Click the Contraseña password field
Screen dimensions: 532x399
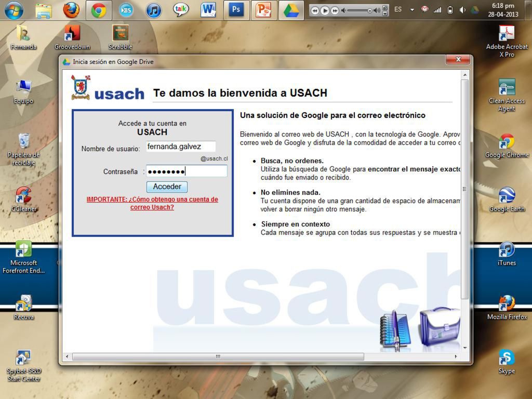[x=187, y=171]
